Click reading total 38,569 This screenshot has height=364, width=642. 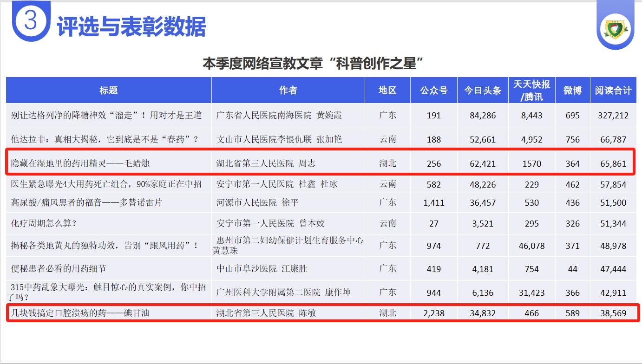[x=613, y=313]
